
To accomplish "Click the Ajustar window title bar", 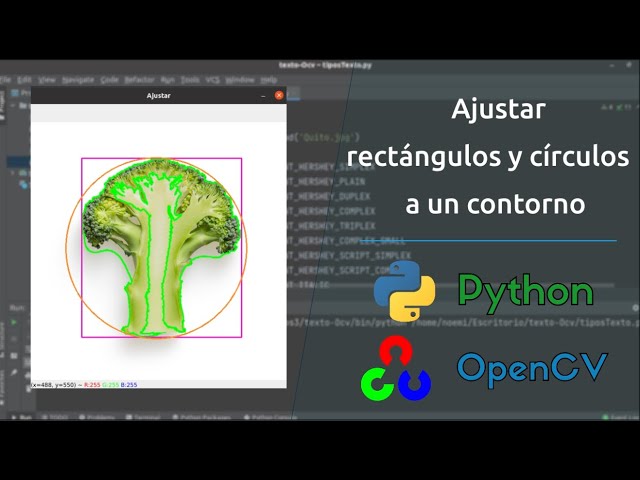I will point(159,96).
